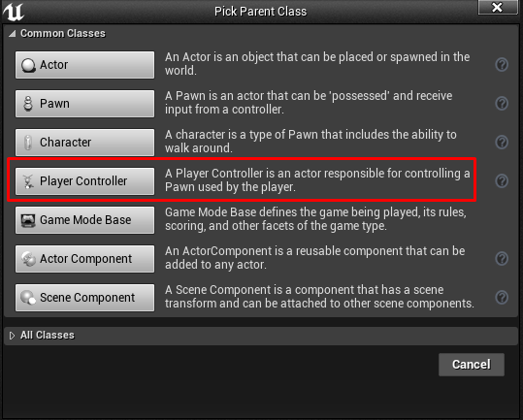The image size is (523, 420).
Task: Click the Unreal Engine logo icon
Action: (x=14, y=12)
